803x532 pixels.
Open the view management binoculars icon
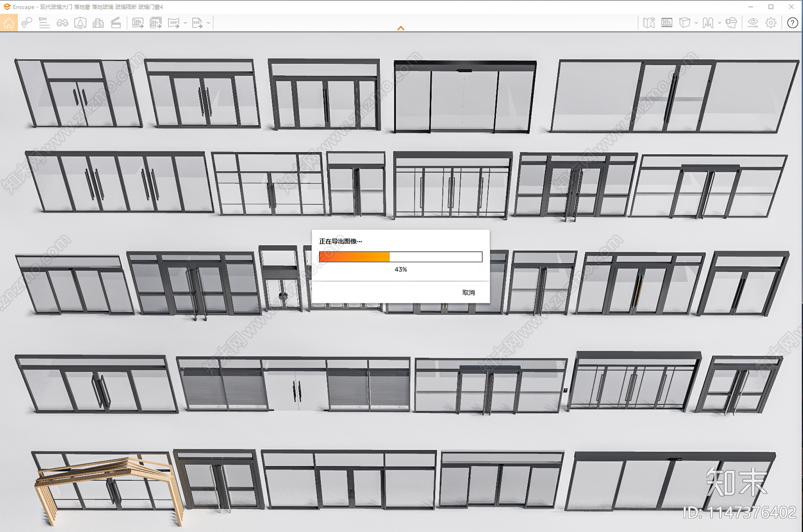[62, 23]
